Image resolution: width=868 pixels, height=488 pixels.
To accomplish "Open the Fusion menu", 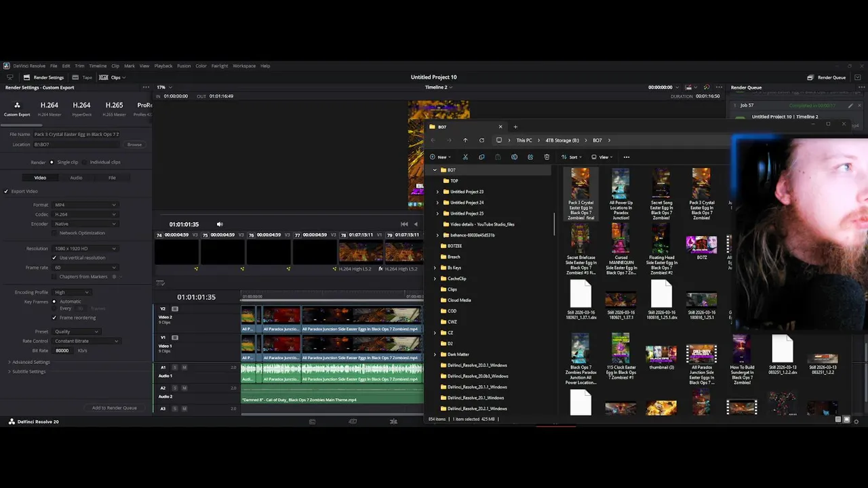I will [x=184, y=66].
